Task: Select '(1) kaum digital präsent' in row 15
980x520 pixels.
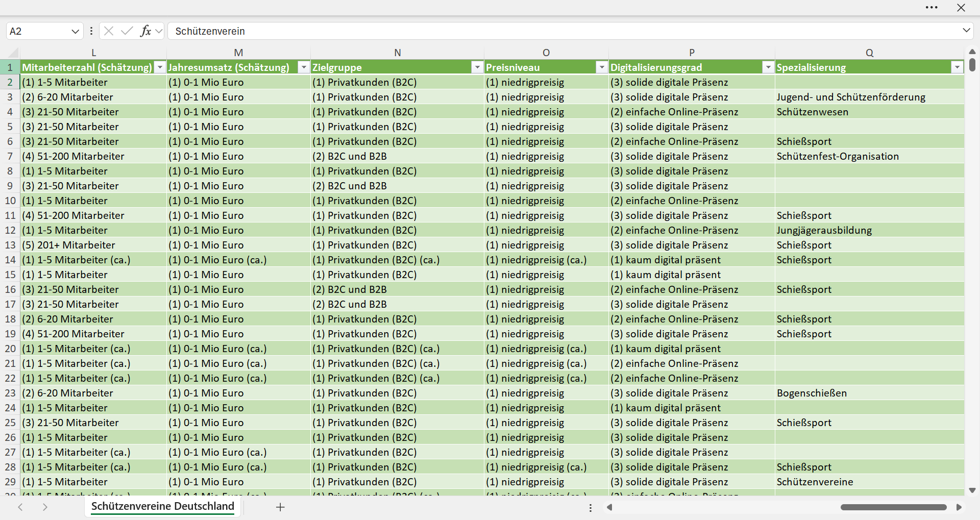Action: click(692, 275)
